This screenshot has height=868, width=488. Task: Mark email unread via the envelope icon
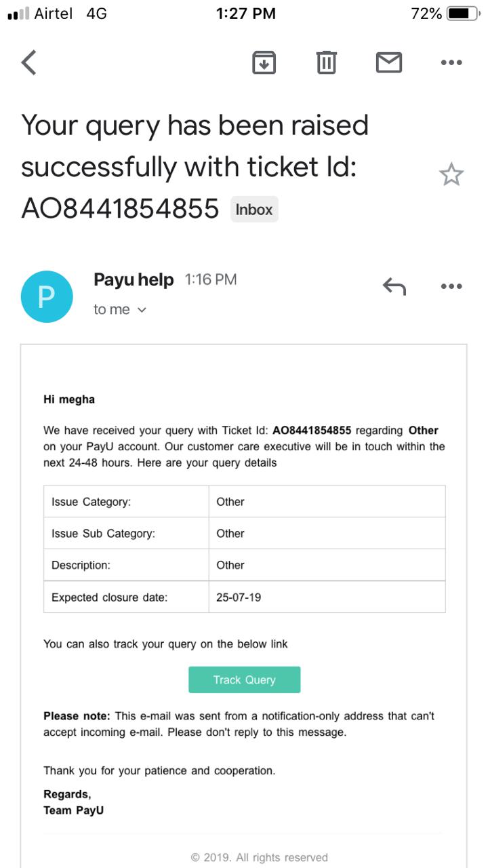pos(389,62)
